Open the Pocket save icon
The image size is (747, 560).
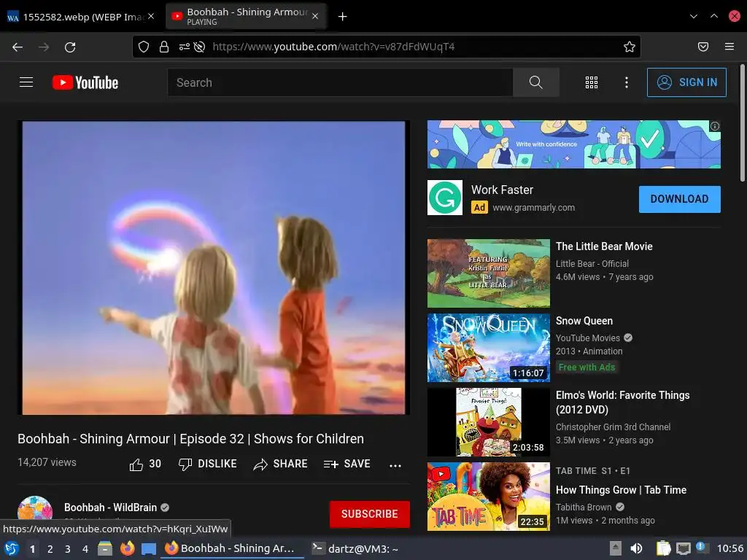pyautogui.click(x=703, y=47)
